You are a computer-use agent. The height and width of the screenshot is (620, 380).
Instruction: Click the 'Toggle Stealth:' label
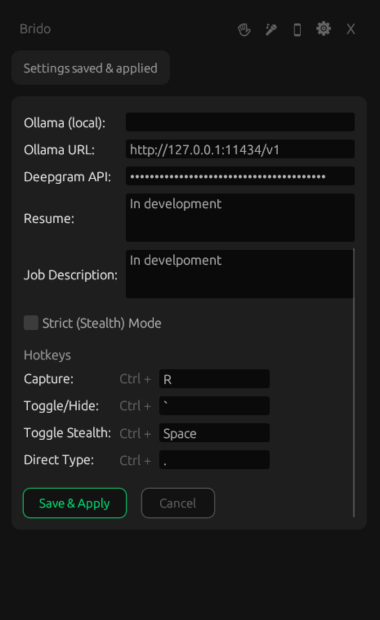67,433
